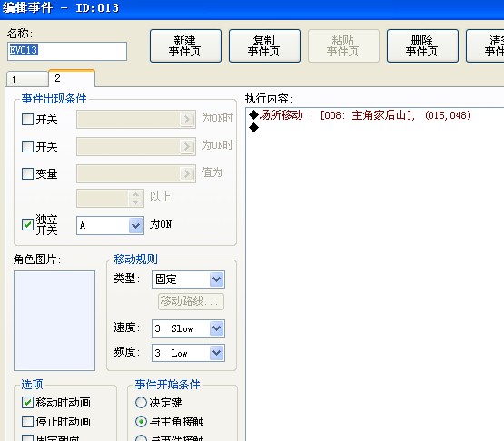Click the greyed 粘贴事件页 button
This screenshot has height=441, width=504.
point(343,46)
